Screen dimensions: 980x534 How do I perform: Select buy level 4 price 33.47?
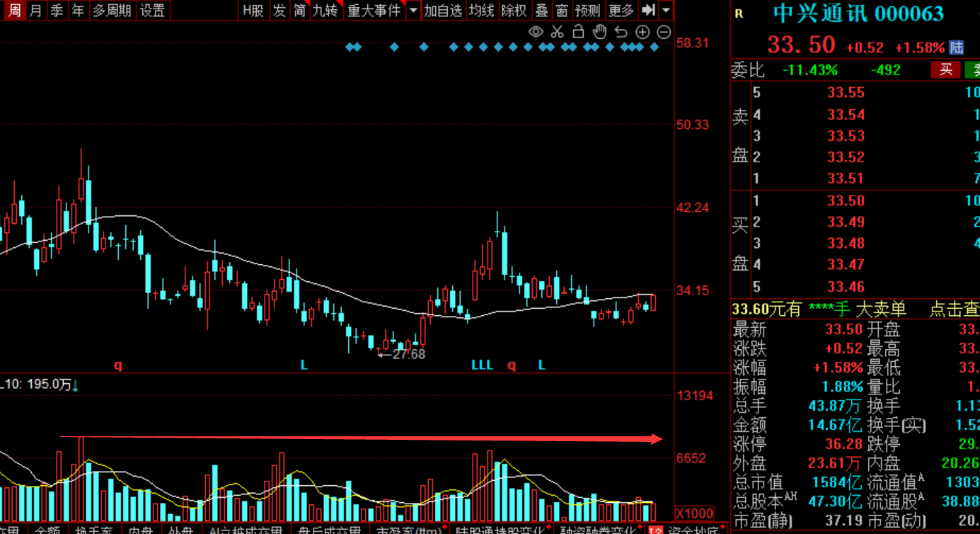point(846,265)
